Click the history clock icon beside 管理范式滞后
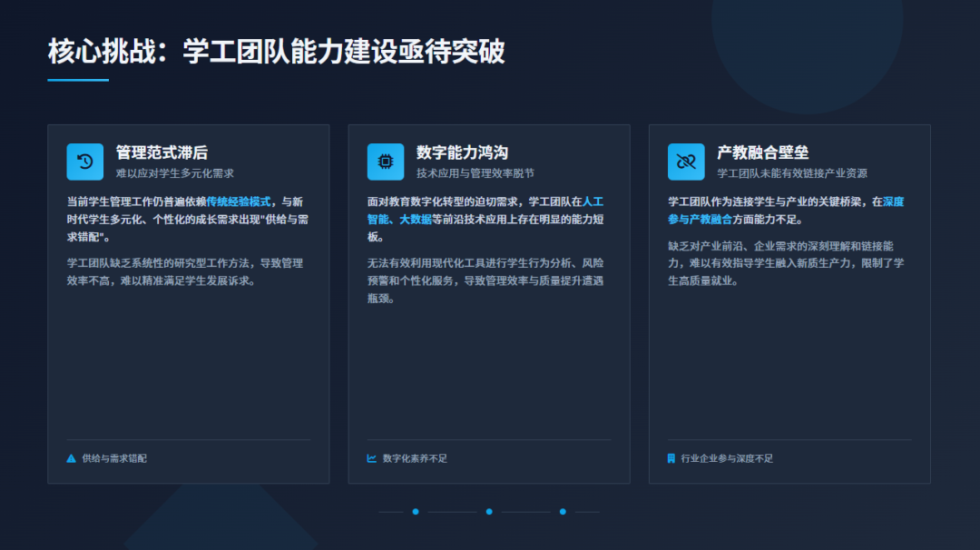Viewport: 980px width, 550px height. coord(85,162)
